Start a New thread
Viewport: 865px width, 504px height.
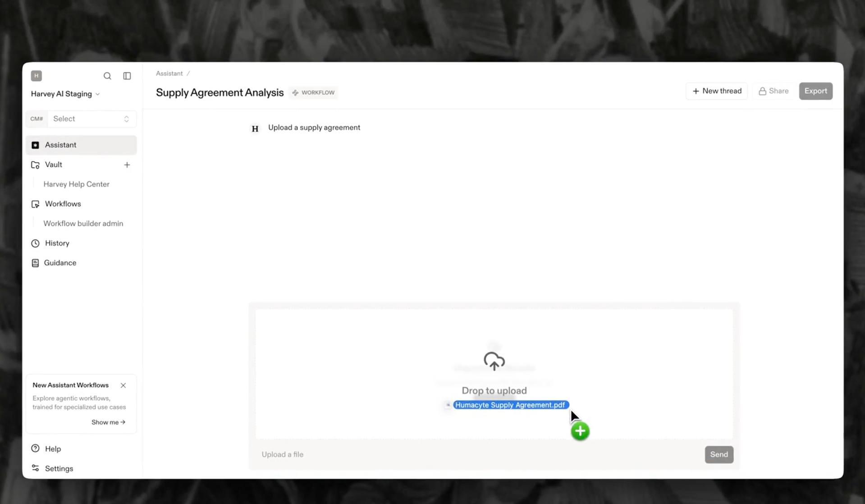pyautogui.click(x=717, y=91)
